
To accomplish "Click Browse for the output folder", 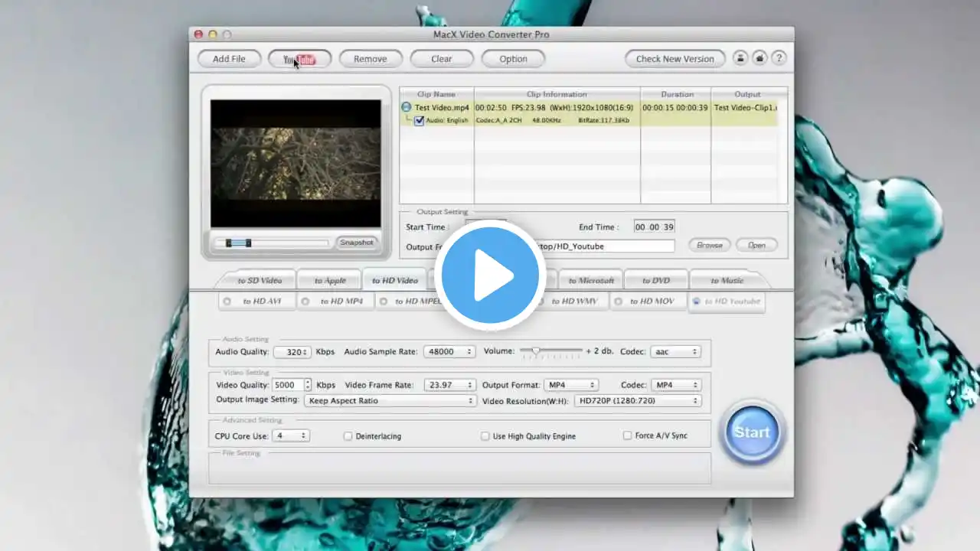I will click(710, 246).
